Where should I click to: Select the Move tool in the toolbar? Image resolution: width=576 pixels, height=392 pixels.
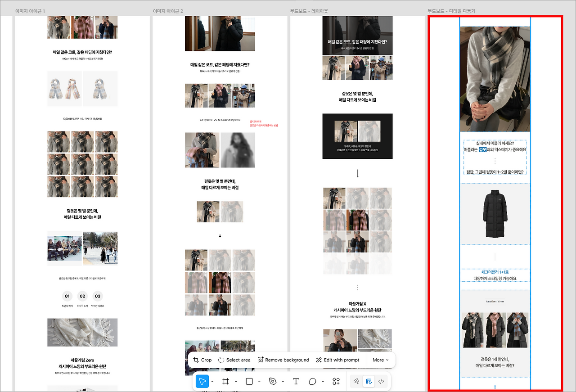click(x=202, y=381)
